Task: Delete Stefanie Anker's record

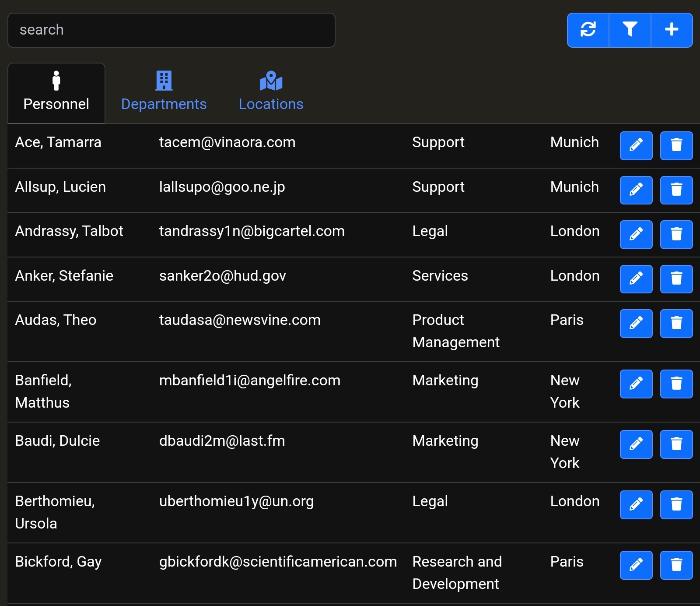Action: (676, 279)
